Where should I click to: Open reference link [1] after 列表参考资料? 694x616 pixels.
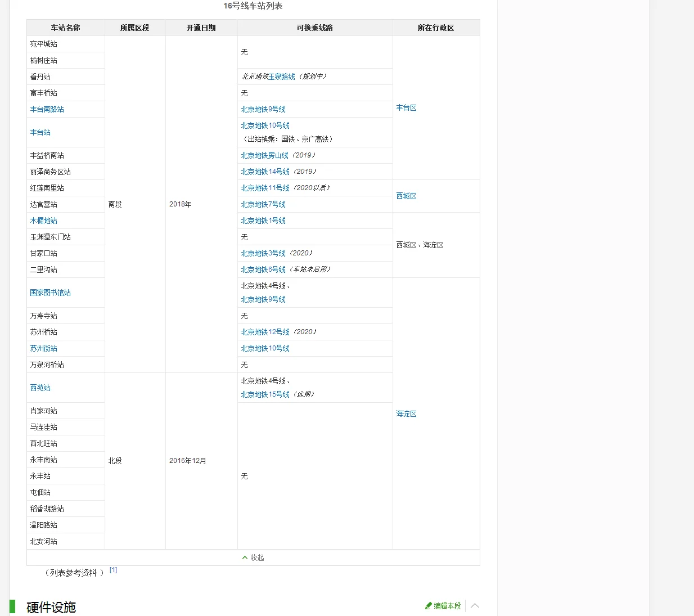click(113, 569)
